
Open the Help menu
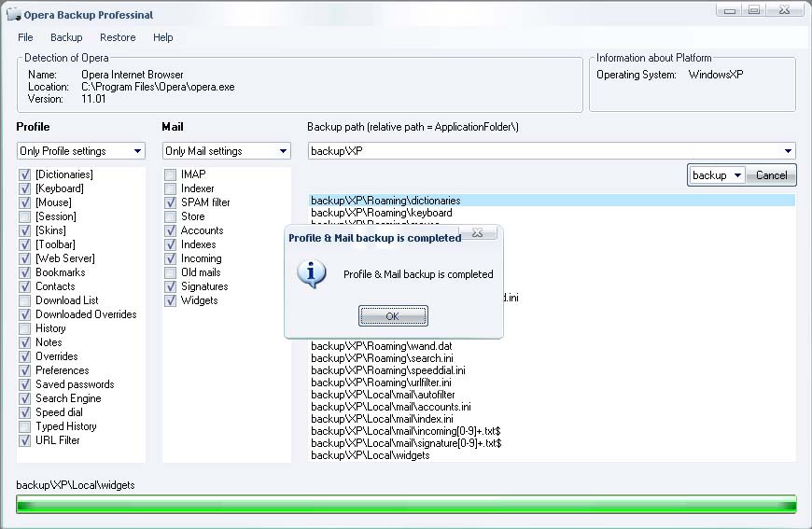[x=162, y=37]
